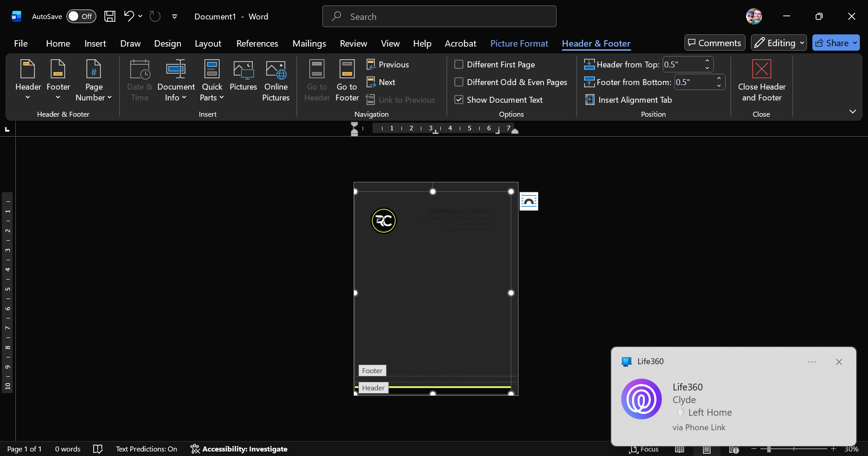Turn on the AutoSave toggle
Viewport: 868px width, 456px height.
[81, 17]
